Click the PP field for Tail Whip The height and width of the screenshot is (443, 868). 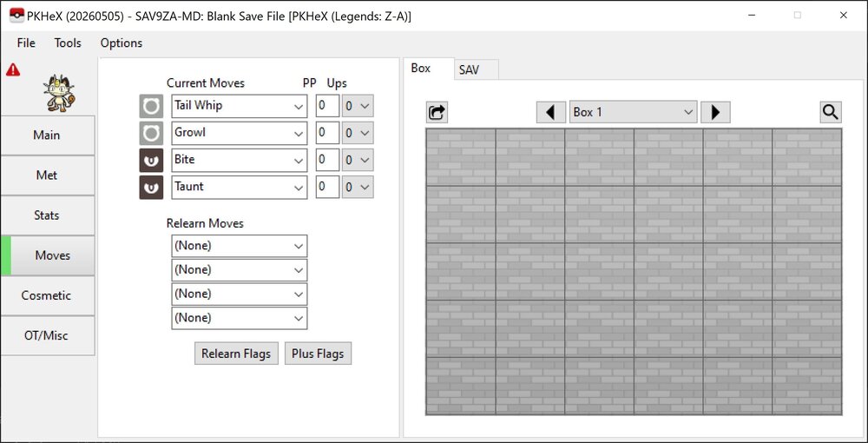[x=328, y=106]
